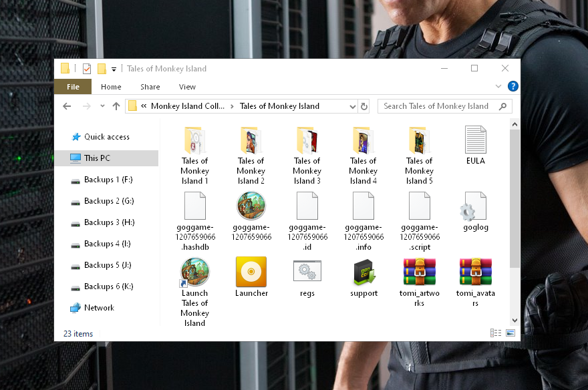Select This PC in navigation pane
The image size is (588, 390).
pyautogui.click(x=106, y=158)
